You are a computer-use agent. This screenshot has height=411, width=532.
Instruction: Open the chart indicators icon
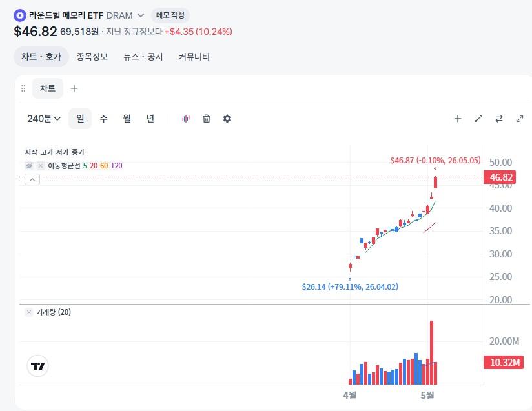[x=186, y=119]
